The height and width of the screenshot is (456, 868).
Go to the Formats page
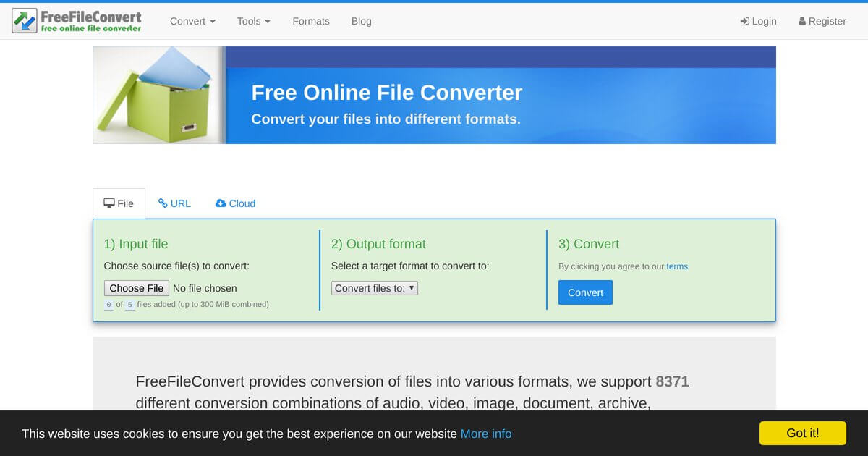[311, 21]
